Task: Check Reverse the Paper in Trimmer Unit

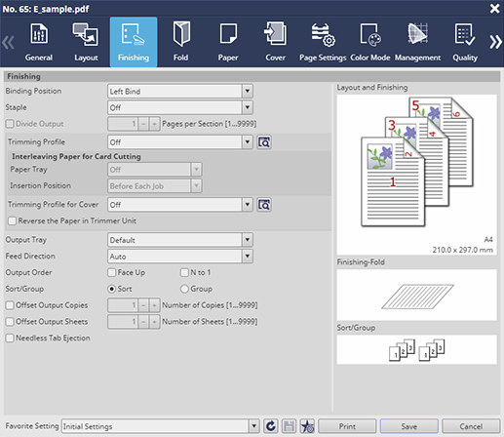Action: click(x=13, y=220)
